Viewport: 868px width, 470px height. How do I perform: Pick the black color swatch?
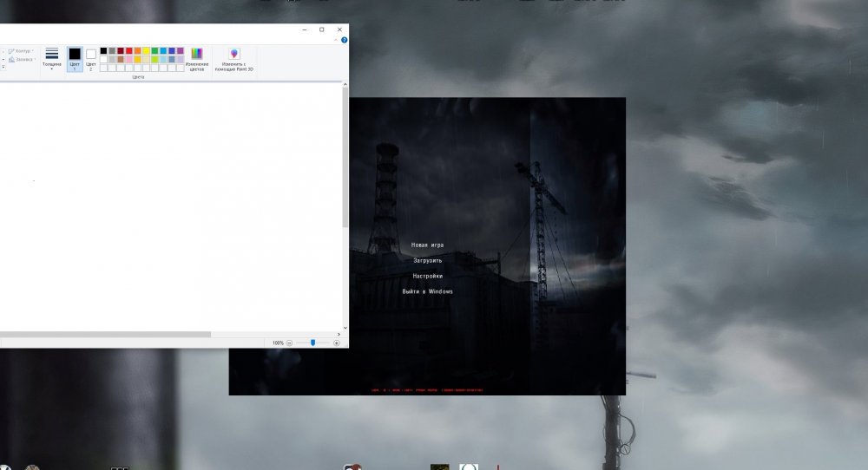pos(103,51)
